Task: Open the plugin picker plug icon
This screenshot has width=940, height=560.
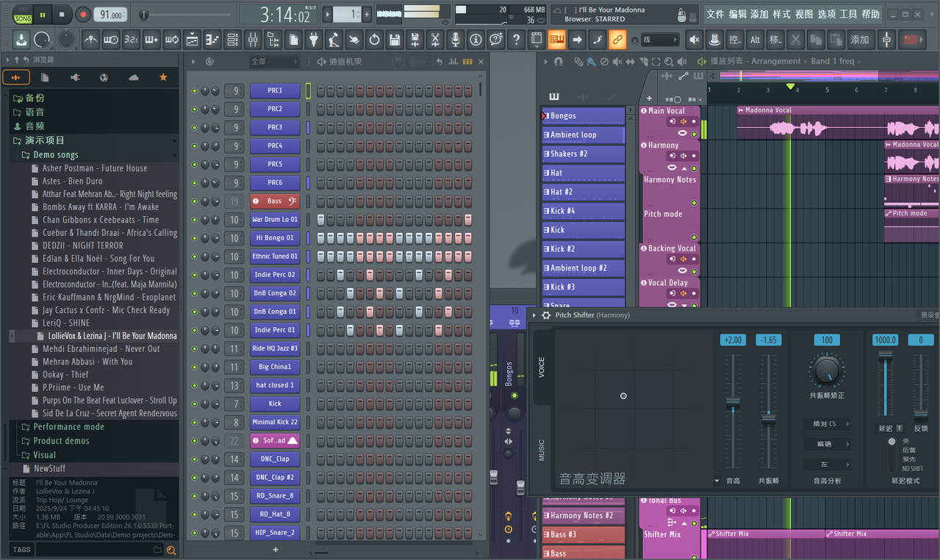Action: pos(314,39)
